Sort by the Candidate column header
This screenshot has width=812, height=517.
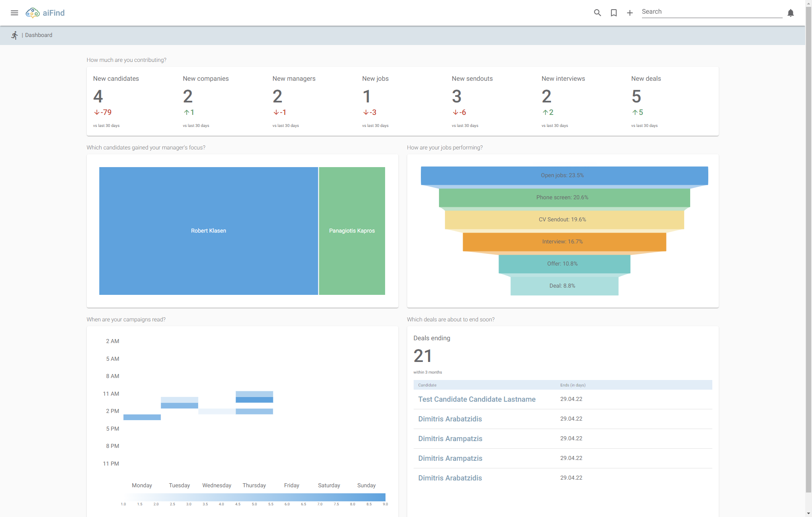[x=427, y=385]
